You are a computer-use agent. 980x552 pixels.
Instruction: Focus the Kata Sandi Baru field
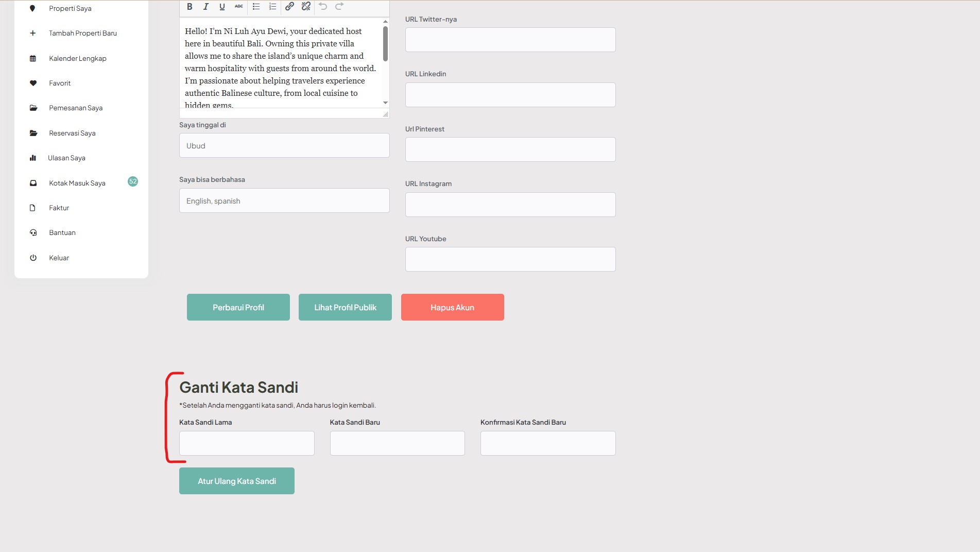(x=398, y=443)
